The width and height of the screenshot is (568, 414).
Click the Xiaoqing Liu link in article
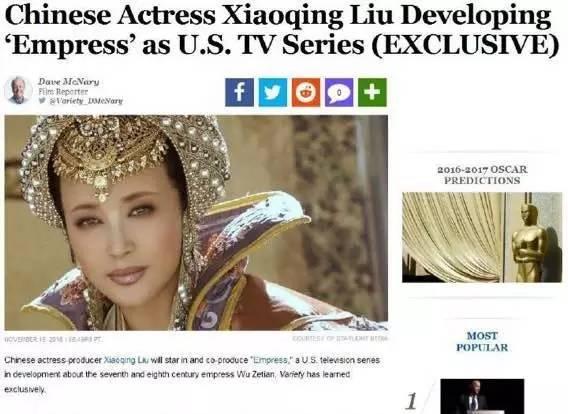(126, 360)
